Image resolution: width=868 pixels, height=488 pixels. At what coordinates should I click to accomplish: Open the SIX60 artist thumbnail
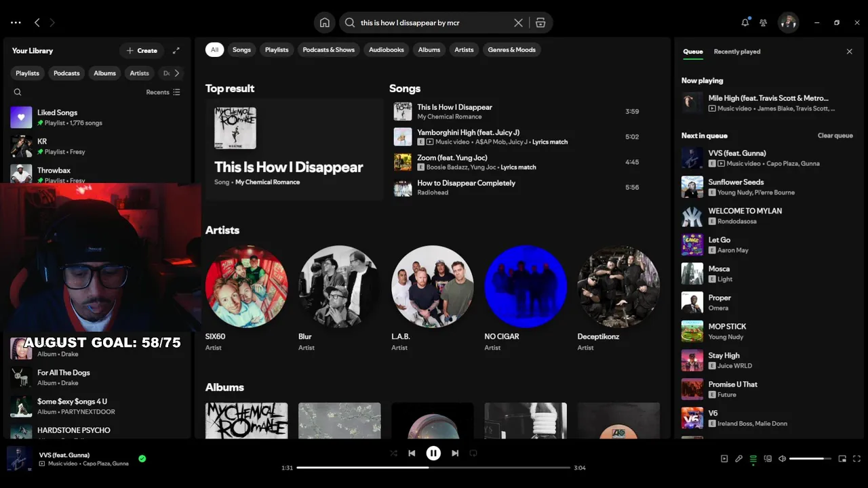tap(247, 287)
